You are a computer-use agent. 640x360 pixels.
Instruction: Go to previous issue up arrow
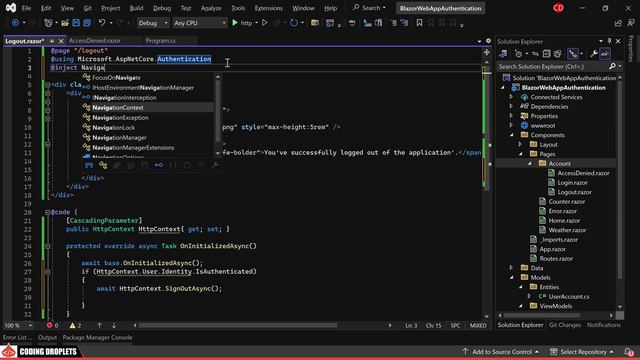pyautogui.click(x=99, y=325)
